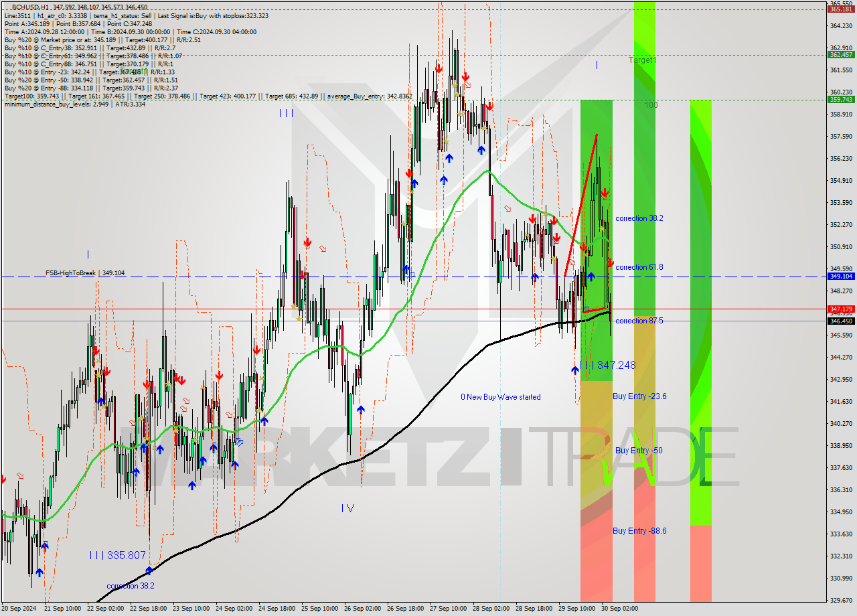Screen dimensions: 857x616
Task: Click 361.550 on the price axis
Action: click(841, 70)
